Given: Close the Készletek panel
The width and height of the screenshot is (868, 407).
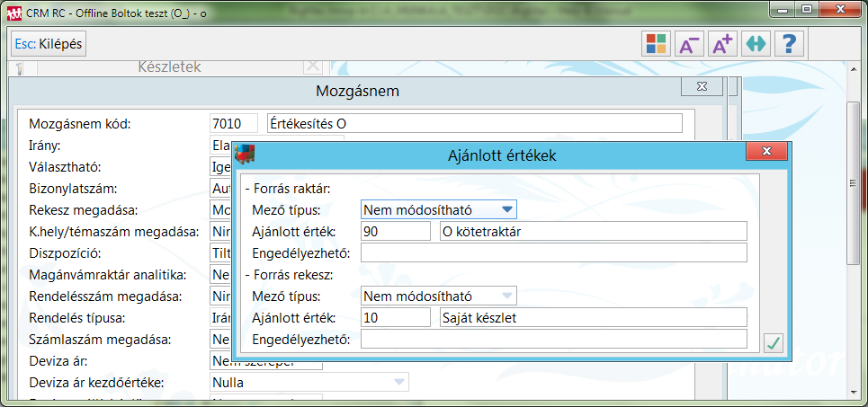Looking at the screenshot, I should click(x=311, y=66).
